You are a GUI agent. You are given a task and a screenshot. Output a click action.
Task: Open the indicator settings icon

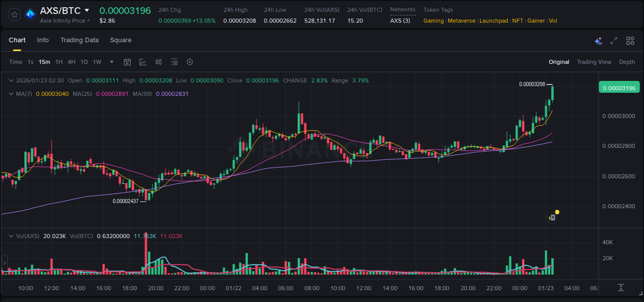click(174, 62)
